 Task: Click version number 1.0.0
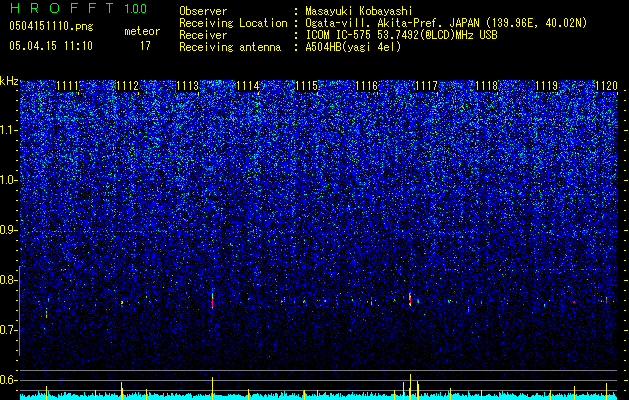135,9
